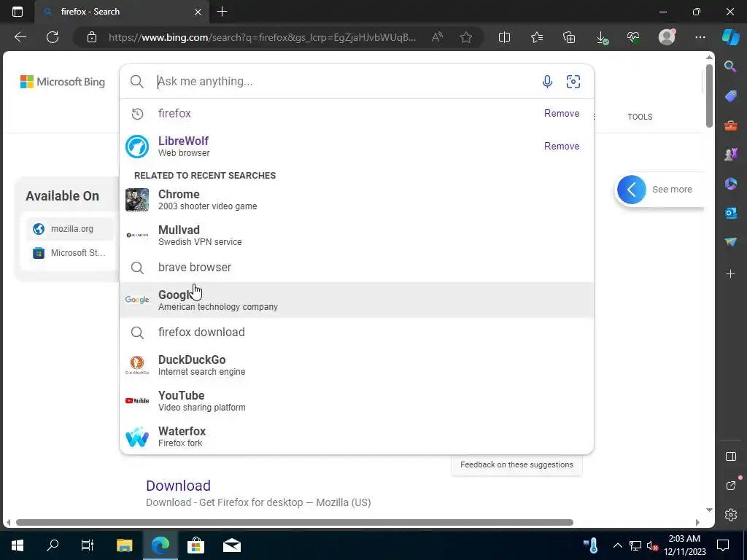Open split screen icon in toolbar
The image size is (747, 560).
click(x=504, y=37)
